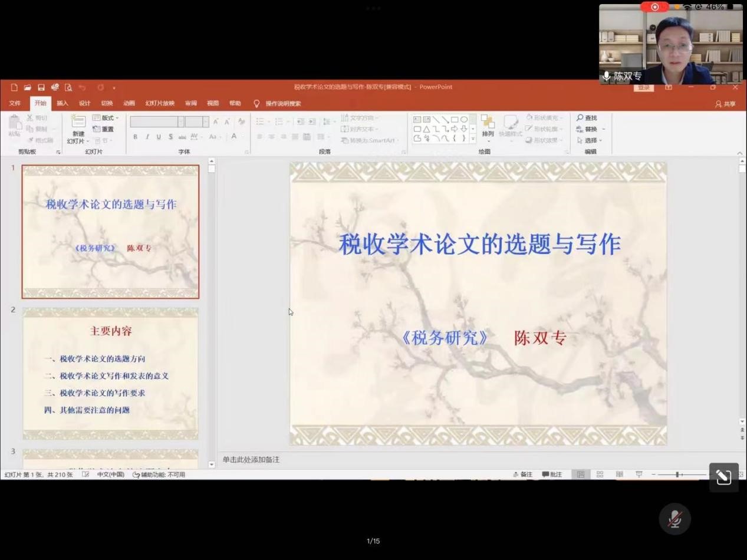Select slide 2 thumbnail 主要内容
This screenshot has height=560, width=747.
(110, 373)
